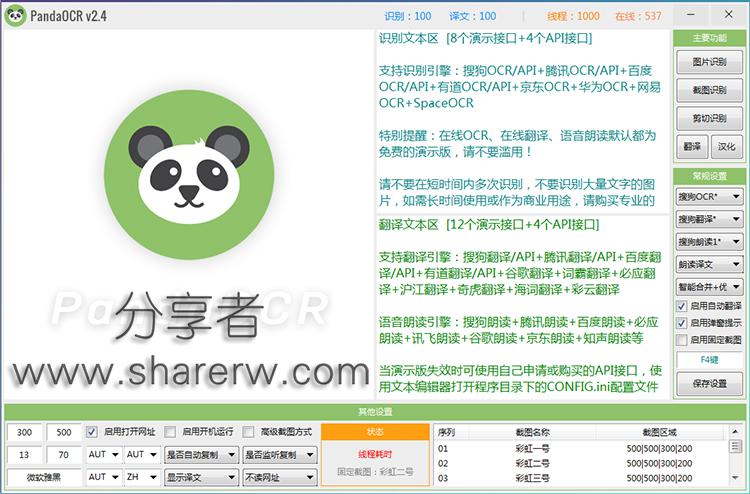This screenshot has height=494, width=750.
Task: Uncheck the 启用打开网址 checkbox
Action: tap(91, 432)
